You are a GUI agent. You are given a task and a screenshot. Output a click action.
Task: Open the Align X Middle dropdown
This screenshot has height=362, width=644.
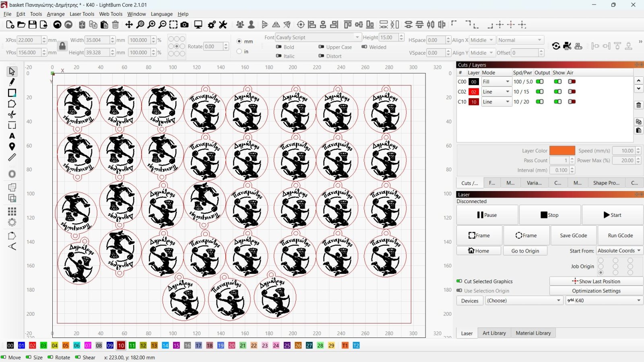[482, 40]
